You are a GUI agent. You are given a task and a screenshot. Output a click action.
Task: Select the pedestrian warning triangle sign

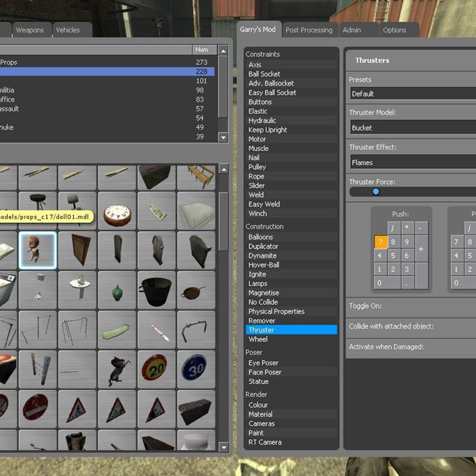[77, 409]
